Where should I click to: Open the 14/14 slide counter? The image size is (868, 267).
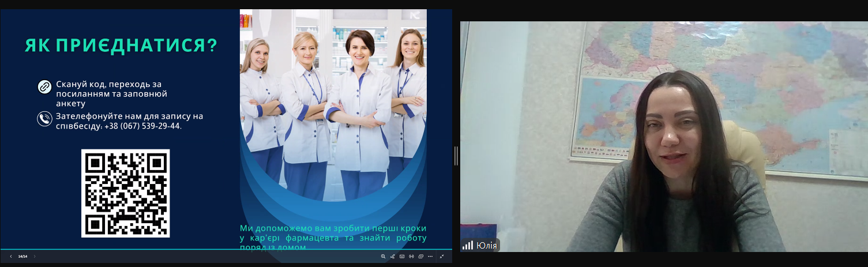(22, 256)
